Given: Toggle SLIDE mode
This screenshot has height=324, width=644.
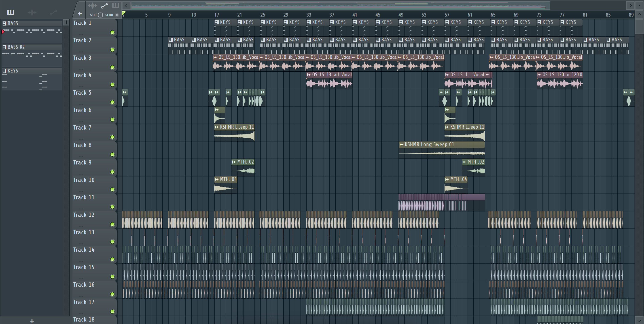Looking at the screenshot, I should 117,15.
